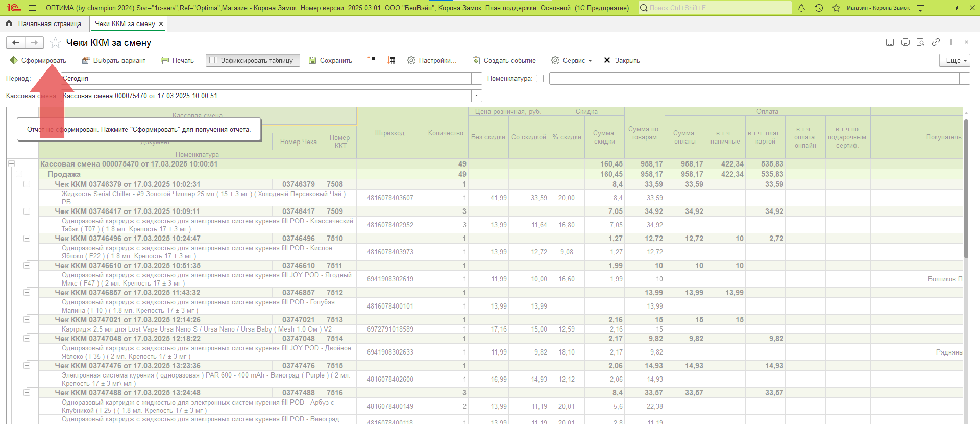The width and height of the screenshot is (980, 424).
Task: Click the collapse all groups icon
Action: [x=372, y=60]
